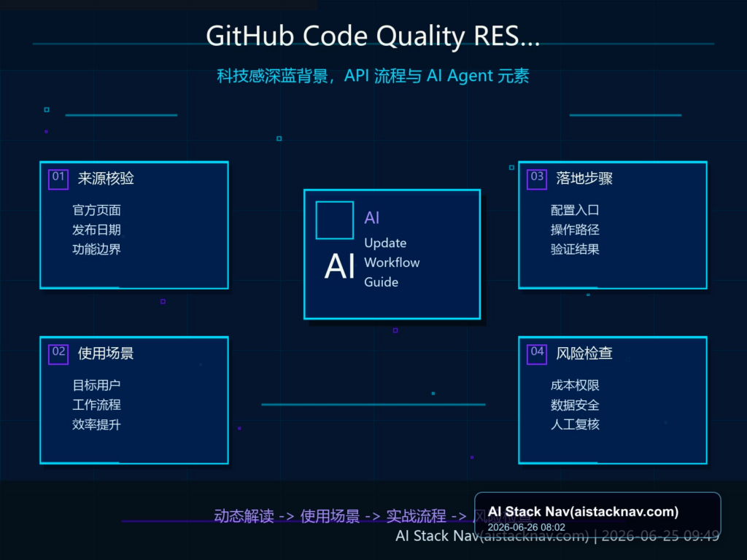Click the 效率提升 line
747x560 pixels.
pos(97,424)
